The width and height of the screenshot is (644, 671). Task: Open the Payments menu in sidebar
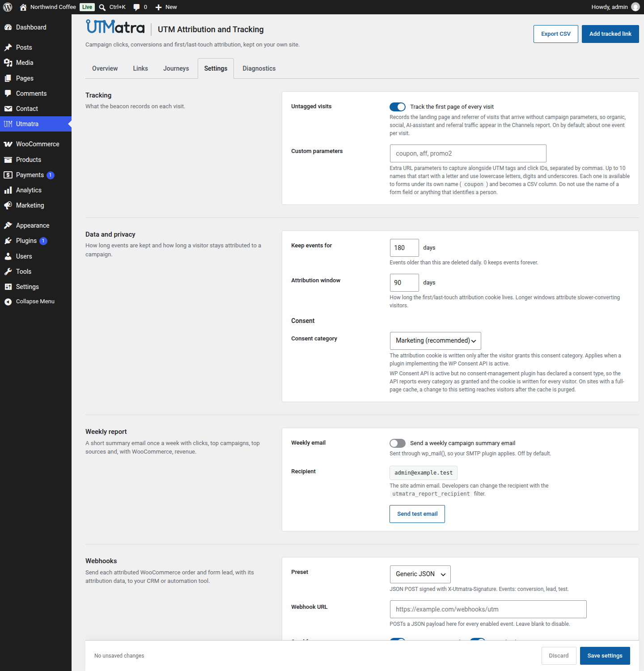tap(36, 175)
